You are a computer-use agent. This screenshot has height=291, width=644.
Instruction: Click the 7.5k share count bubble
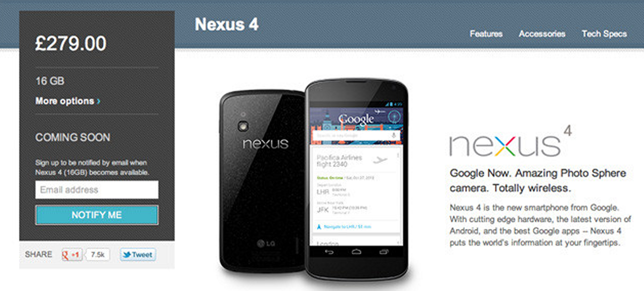pyautogui.click(x=97, y=255)
